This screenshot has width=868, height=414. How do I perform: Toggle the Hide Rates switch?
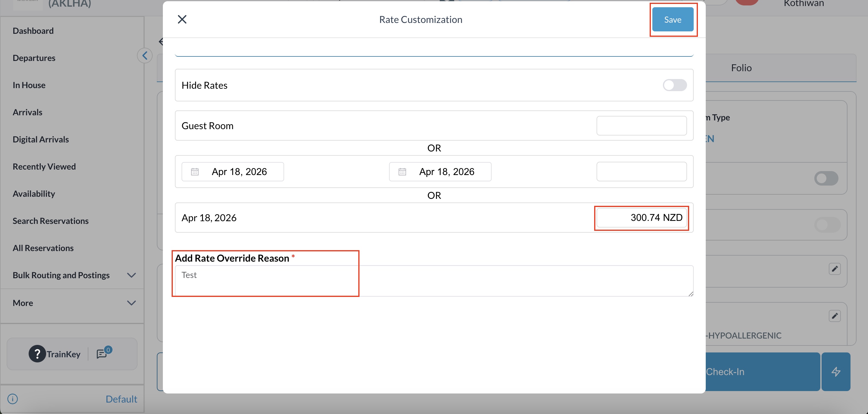pos(675,85)
